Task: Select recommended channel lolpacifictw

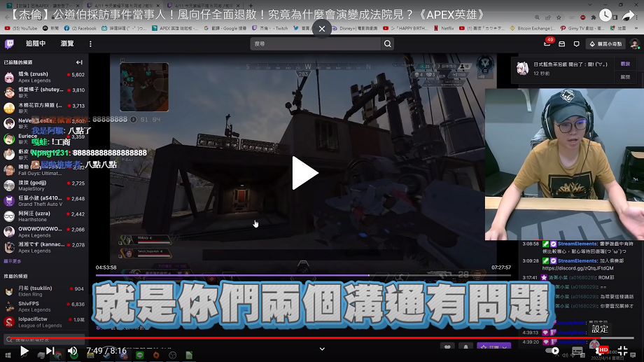Action: [44, 322]
